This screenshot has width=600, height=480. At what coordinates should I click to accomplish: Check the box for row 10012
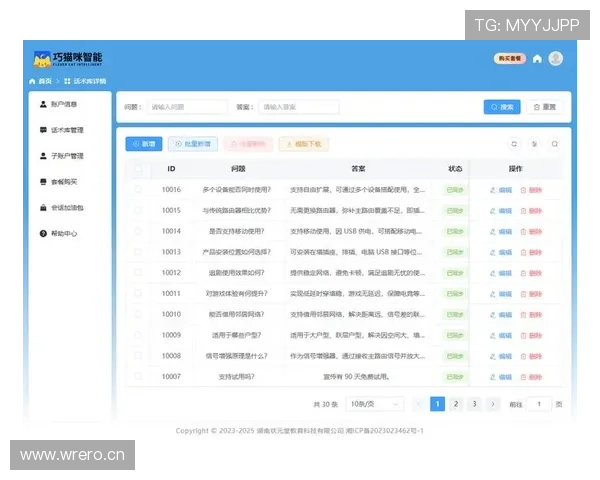(x=138, y=272)
